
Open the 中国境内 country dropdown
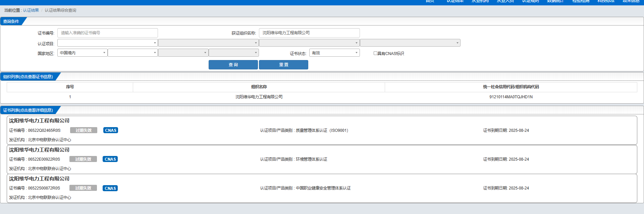(x=83, y=53)
